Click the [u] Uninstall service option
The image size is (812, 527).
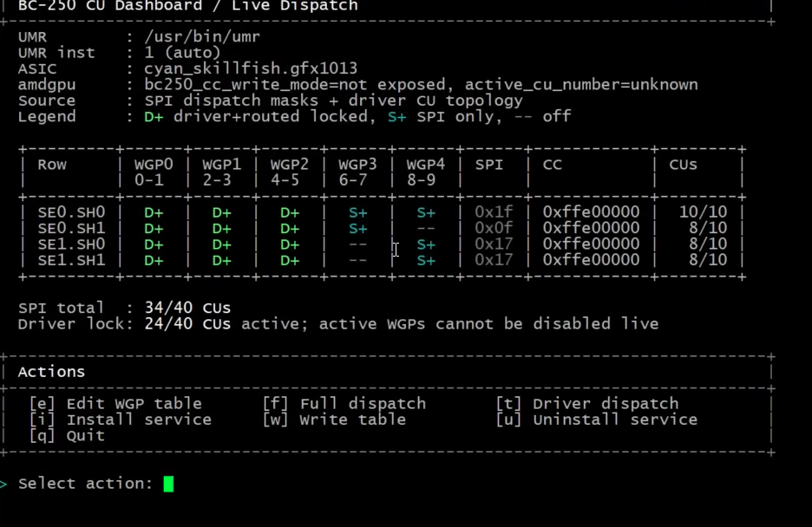click(x=597, y=420)
